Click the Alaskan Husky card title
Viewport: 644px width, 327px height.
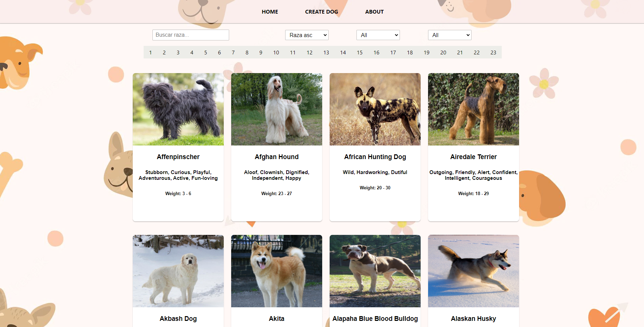click(473, 319)
